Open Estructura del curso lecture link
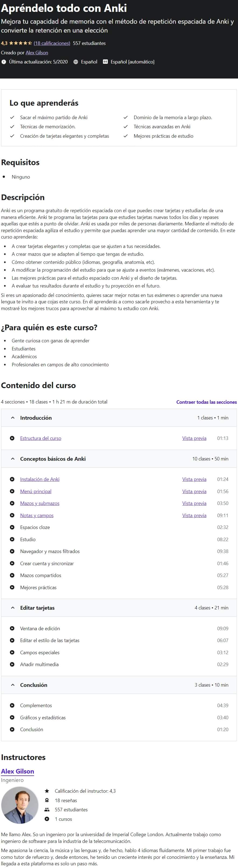Viewport: 238px width, 868px height. 41,438
